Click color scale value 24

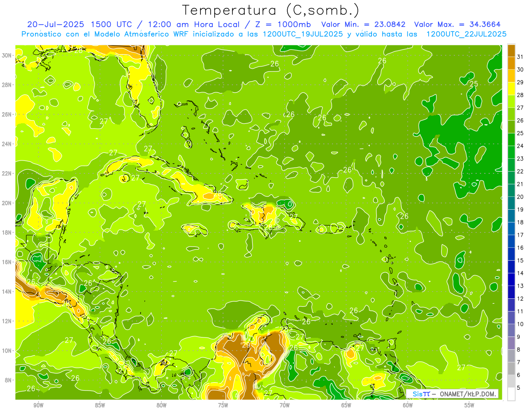tap(520, 146)
